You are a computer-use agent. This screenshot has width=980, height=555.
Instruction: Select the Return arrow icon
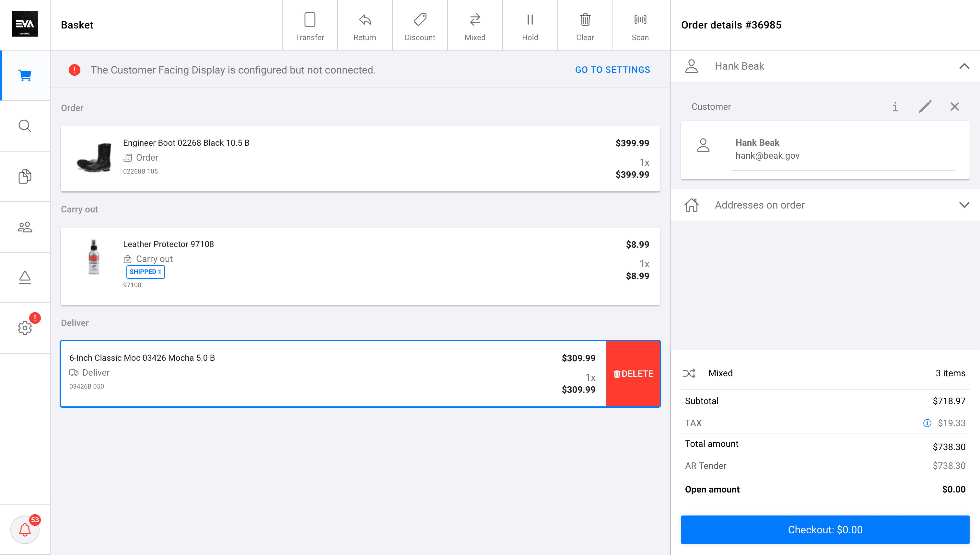(365, 20)
